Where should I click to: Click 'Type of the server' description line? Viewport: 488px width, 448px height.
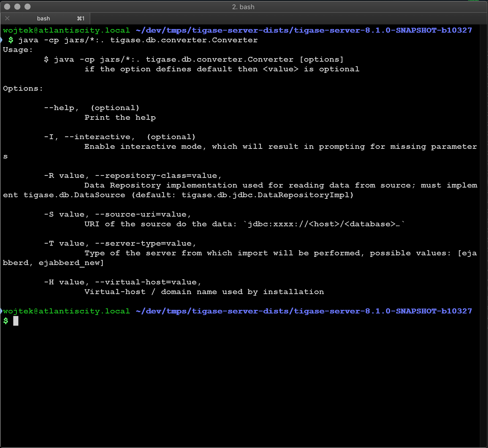pyautogui.click(x=281, y=253)
